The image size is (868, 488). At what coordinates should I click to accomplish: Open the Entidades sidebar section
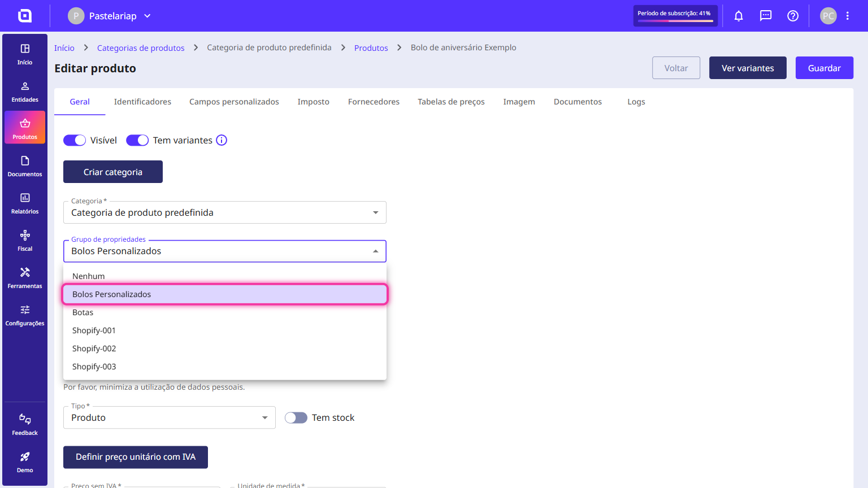click(x=25, y=91)
